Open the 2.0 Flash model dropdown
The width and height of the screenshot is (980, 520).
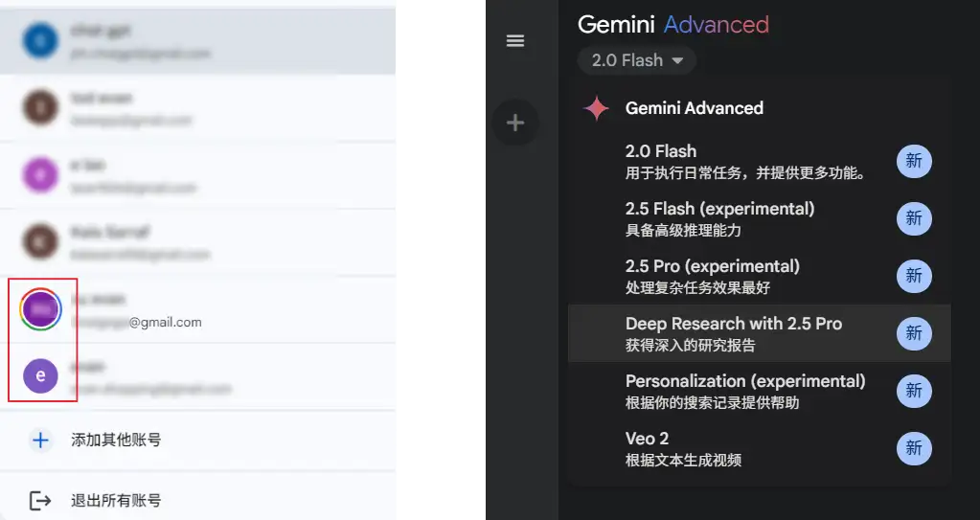click(636, 60)
